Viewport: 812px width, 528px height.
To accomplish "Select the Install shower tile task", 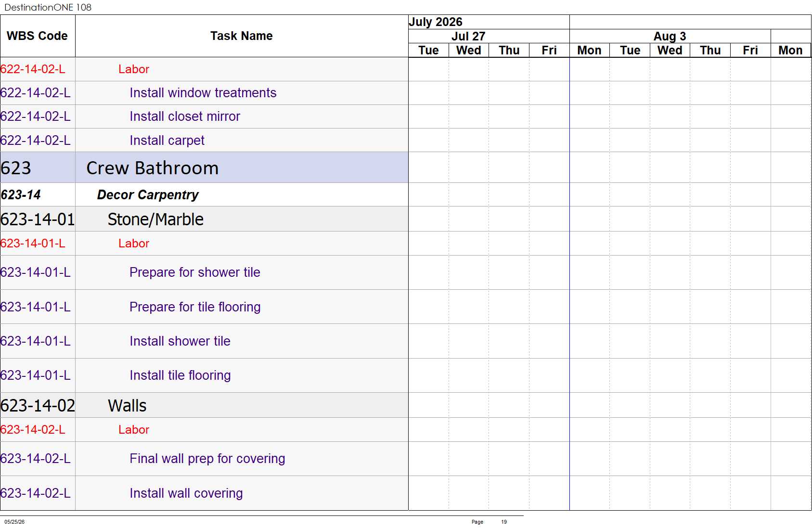I will [204, 341].
